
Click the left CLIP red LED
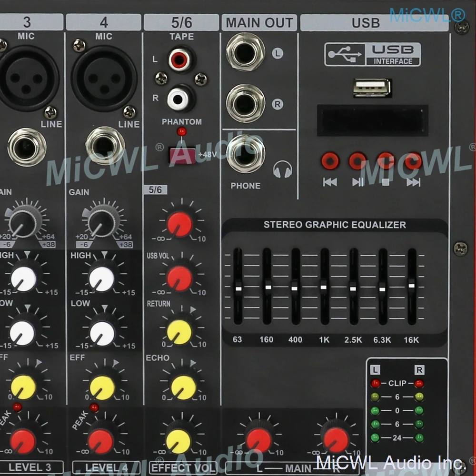[375, 383]
